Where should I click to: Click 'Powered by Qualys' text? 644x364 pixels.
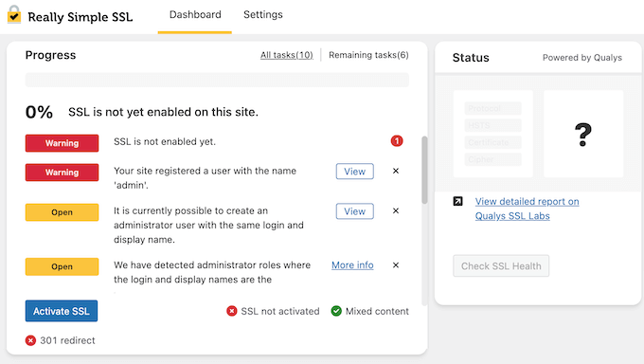tap(582, 58)
